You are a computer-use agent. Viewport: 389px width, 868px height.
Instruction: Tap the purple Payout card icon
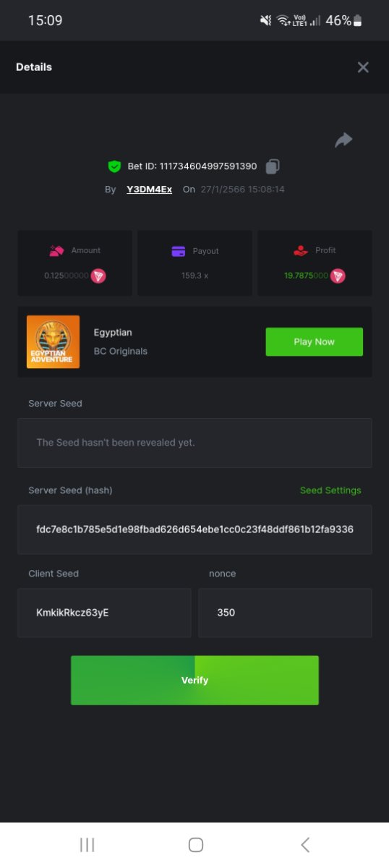pyautogui.click(x=179, y=251)
